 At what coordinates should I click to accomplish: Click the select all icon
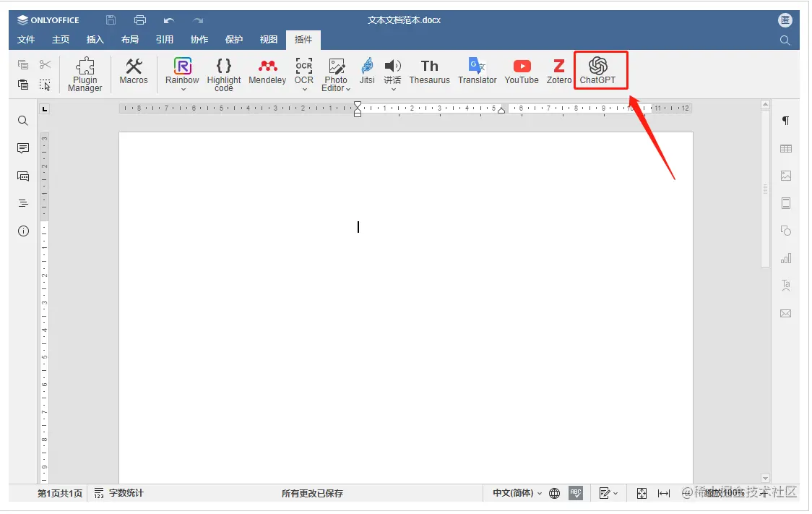click(x=45, y=85)
